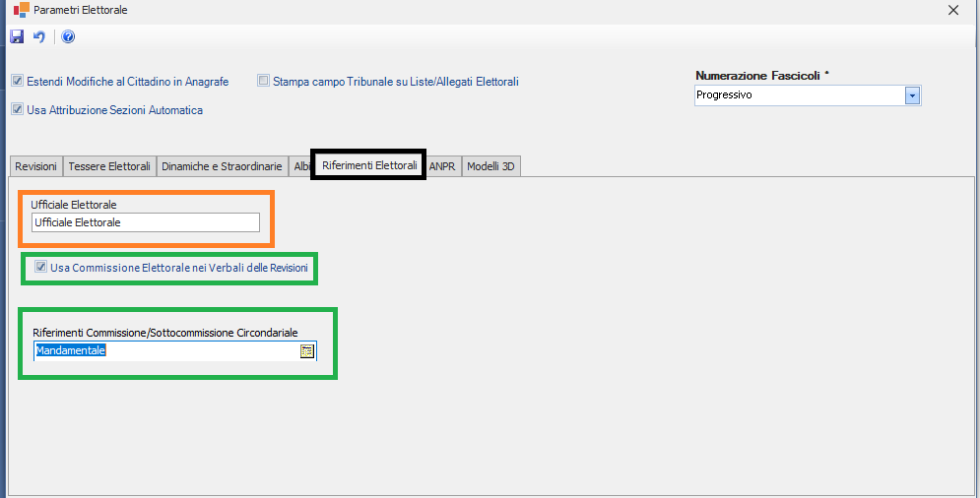This screenshot has width=980, height=498.
Task: Toggle Estendi Modifiche al Cittadino in Anagrafe
Action: pos(17,82)
